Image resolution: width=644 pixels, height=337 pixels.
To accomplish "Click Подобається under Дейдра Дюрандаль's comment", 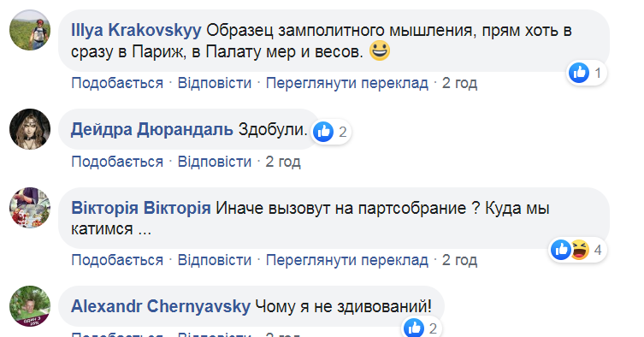I will coord(117,162).
